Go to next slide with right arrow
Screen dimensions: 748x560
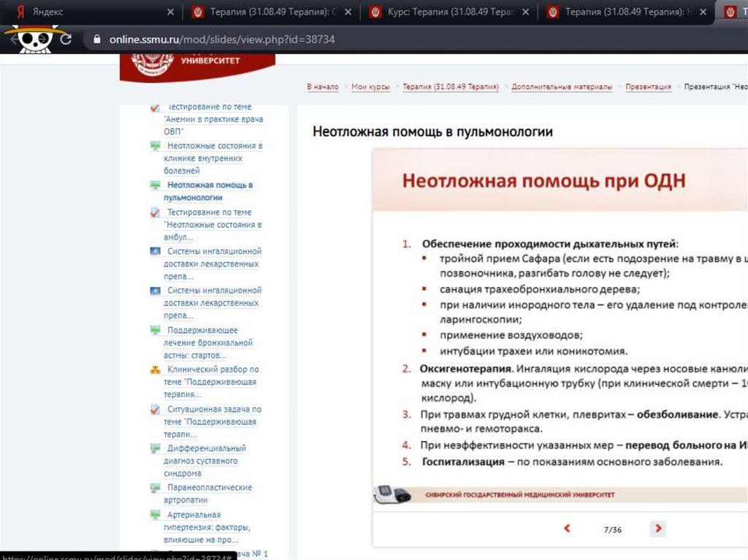point(658,528)
